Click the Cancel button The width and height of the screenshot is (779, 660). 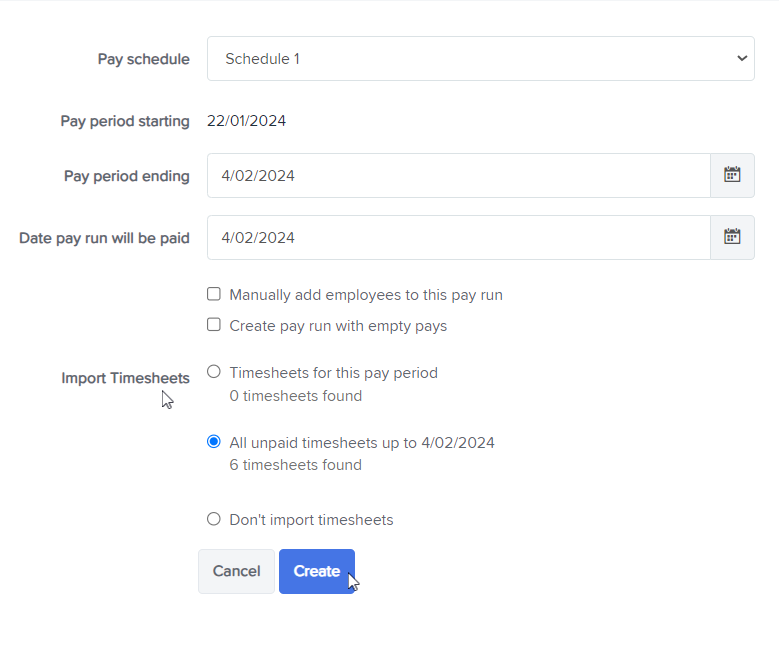tap(236, 571)
